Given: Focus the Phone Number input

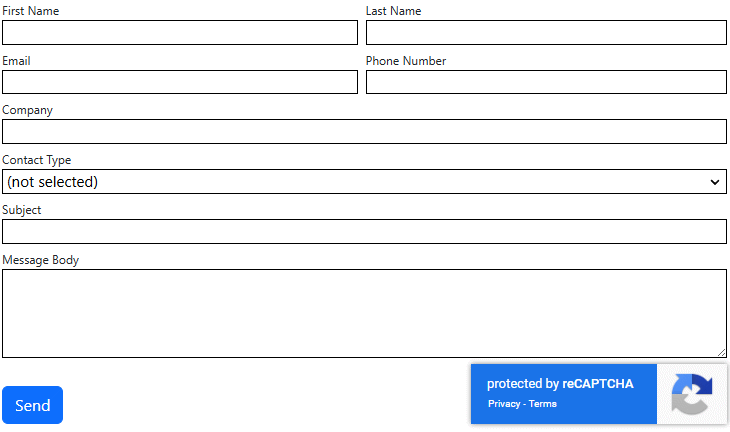Looking at the screenshot, I should (x=546, y=82).
